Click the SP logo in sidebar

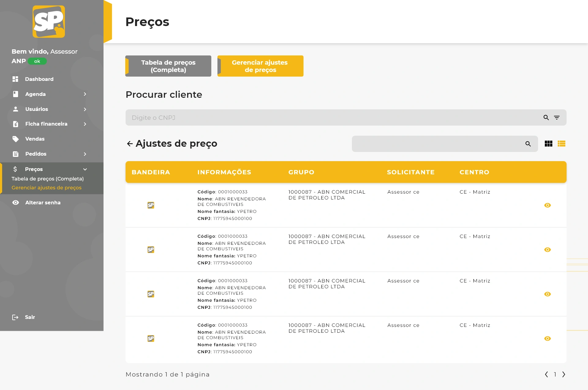click(49, 22)
